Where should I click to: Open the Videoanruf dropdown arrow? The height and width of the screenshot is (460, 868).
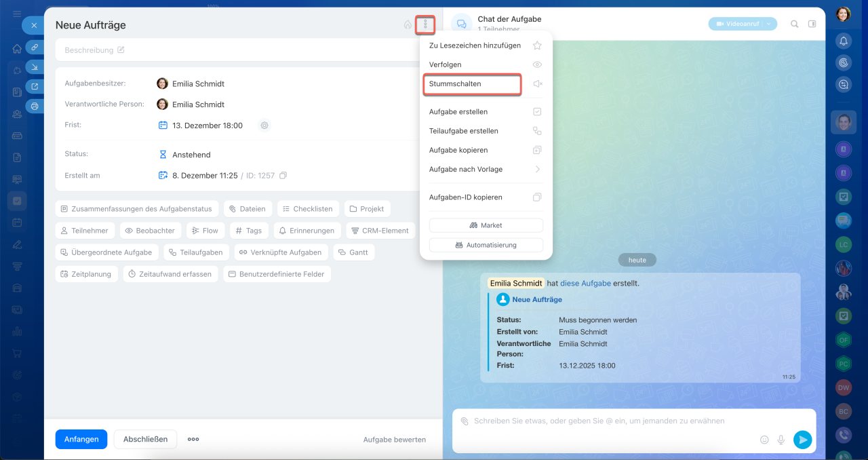point(769,24)
